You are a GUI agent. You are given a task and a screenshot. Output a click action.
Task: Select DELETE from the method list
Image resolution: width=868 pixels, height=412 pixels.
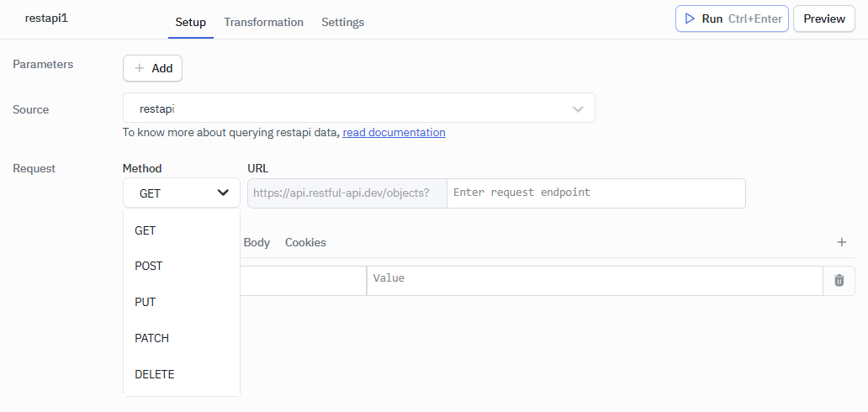point(155,374)
